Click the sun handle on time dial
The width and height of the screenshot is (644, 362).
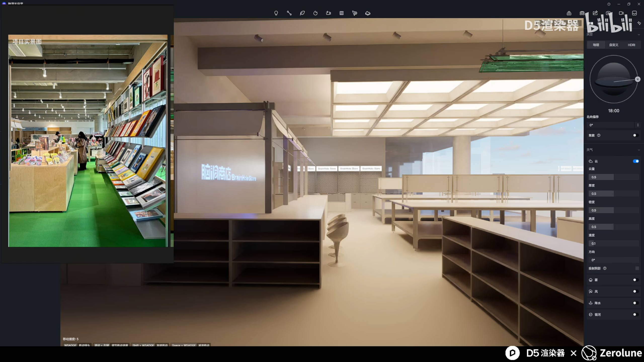pos(637,79)
